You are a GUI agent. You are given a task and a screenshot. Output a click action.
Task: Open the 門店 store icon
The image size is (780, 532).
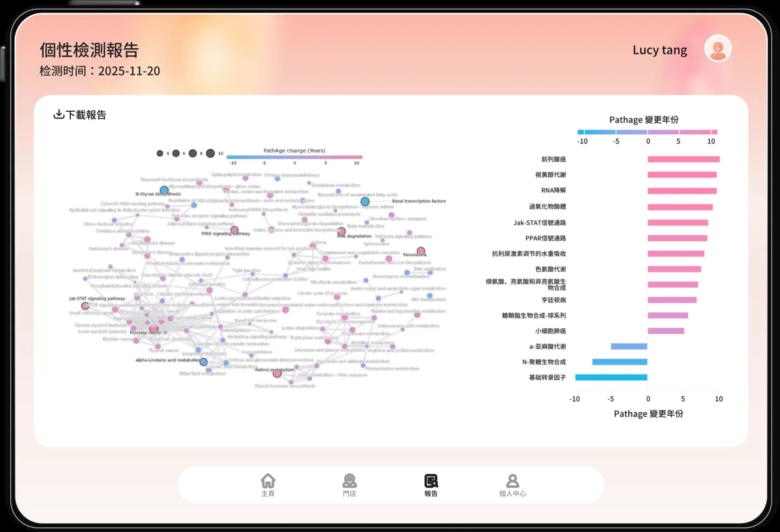click(x=349, y=481)
